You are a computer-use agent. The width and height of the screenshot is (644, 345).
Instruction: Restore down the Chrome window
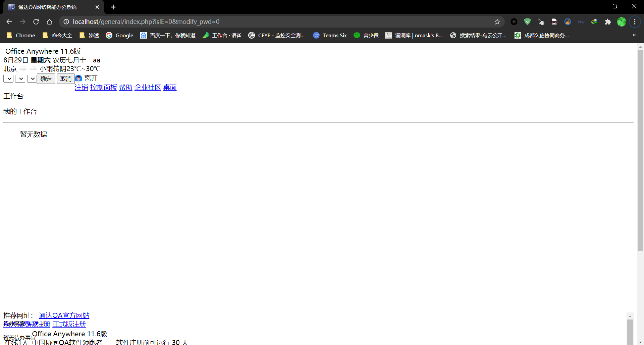(615, 6)
